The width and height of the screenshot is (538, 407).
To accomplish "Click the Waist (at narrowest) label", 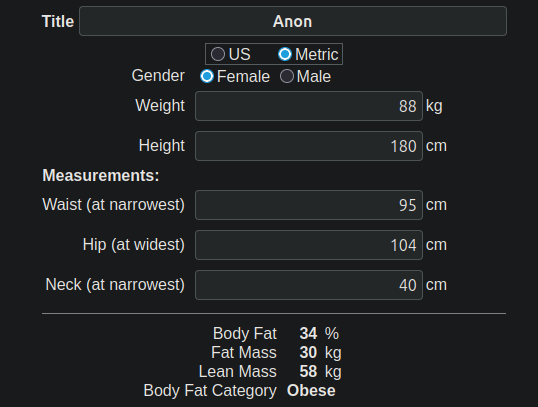I will pyautogui.click(x=114, y=205).
